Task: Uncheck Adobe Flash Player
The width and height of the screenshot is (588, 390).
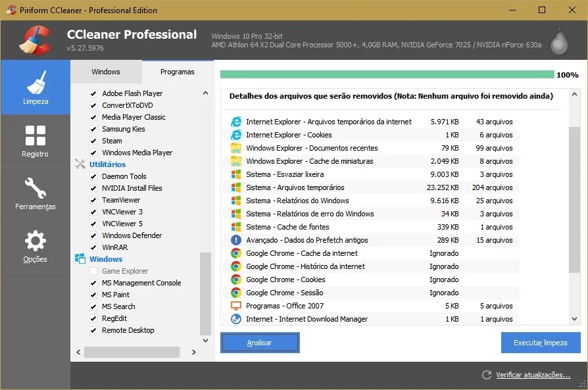Action: (93, 93)
